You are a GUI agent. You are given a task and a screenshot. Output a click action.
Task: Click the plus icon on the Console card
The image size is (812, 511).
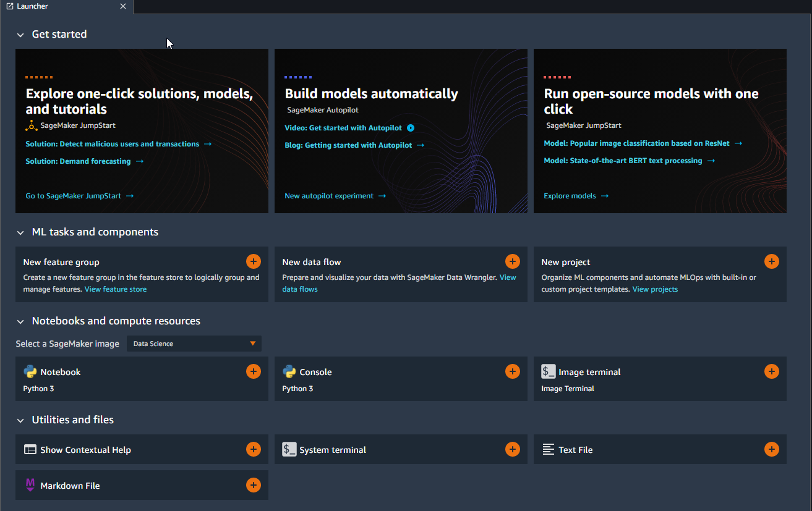point(513,371)
